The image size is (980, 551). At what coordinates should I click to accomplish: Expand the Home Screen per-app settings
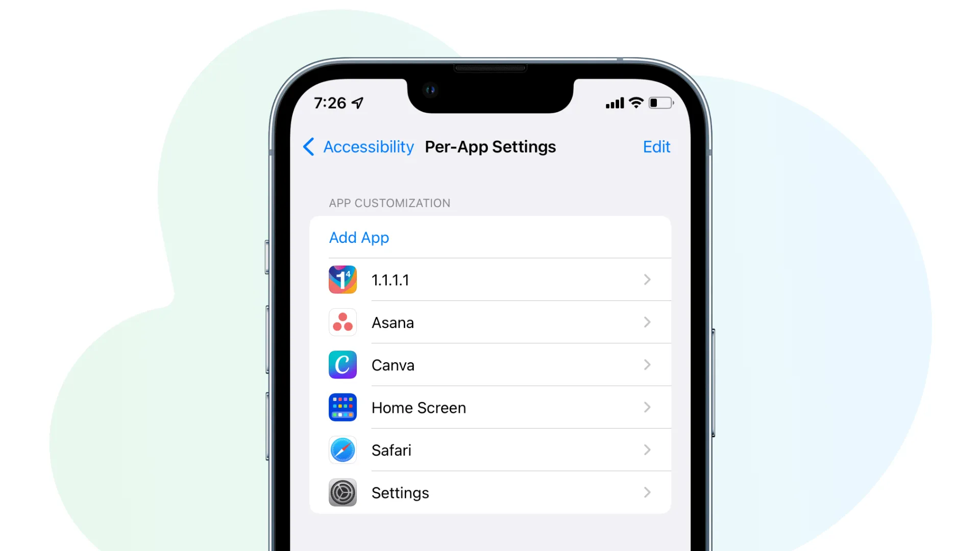click(x=489, y=407)
